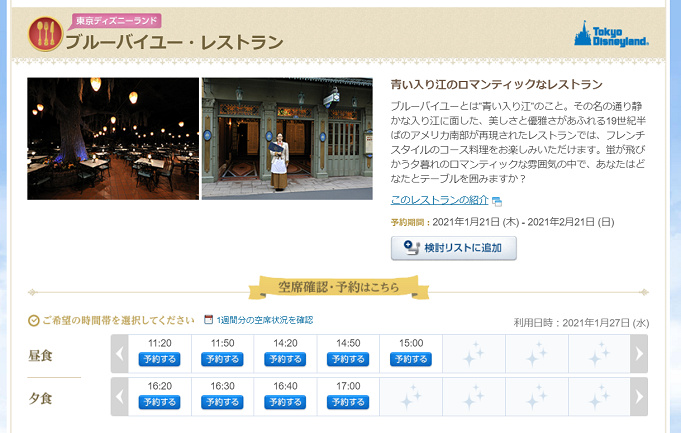The image size is (681, 433).
Task: Click the 東京ディズニーランド pink tag
Action: tap(116, 20)
